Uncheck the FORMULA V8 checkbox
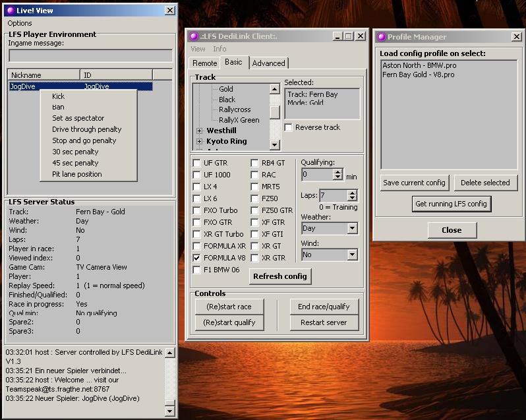 196,258
